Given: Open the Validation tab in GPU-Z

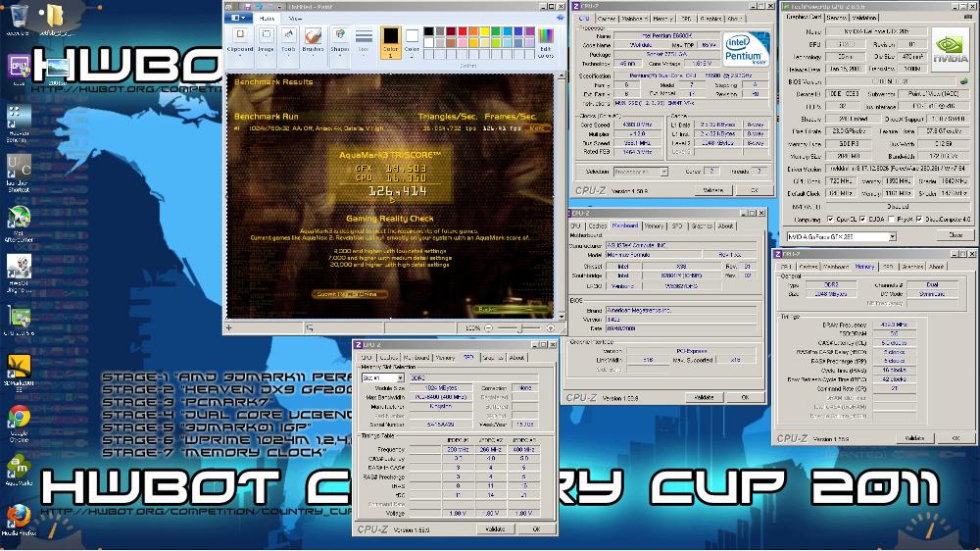Looking at the screenshot, I should [x=864, y=18].
